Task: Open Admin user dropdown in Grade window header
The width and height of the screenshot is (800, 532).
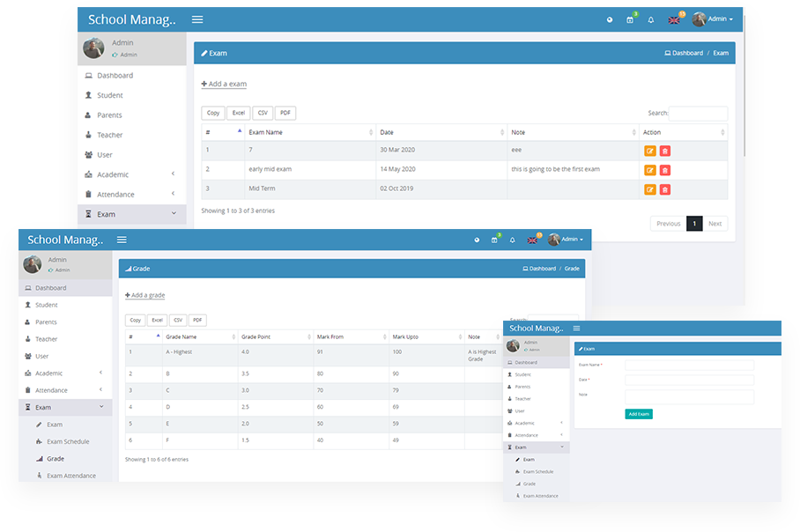Action: (x=566, y=240)
